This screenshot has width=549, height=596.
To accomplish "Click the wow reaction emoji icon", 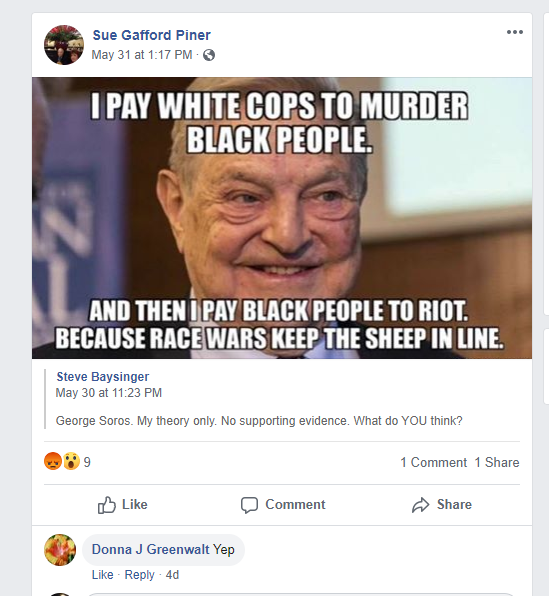I will [71, 461].
